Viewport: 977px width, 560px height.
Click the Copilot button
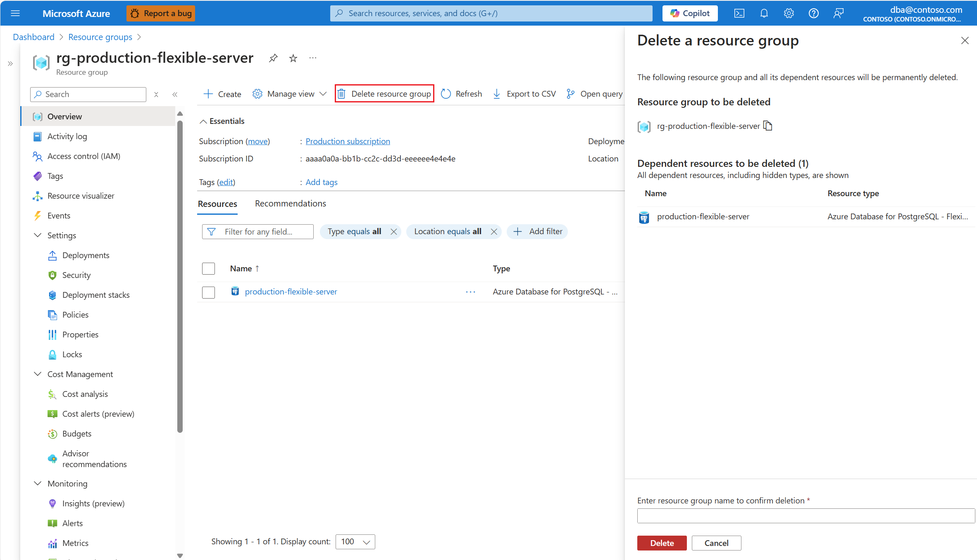coord(690,13)
